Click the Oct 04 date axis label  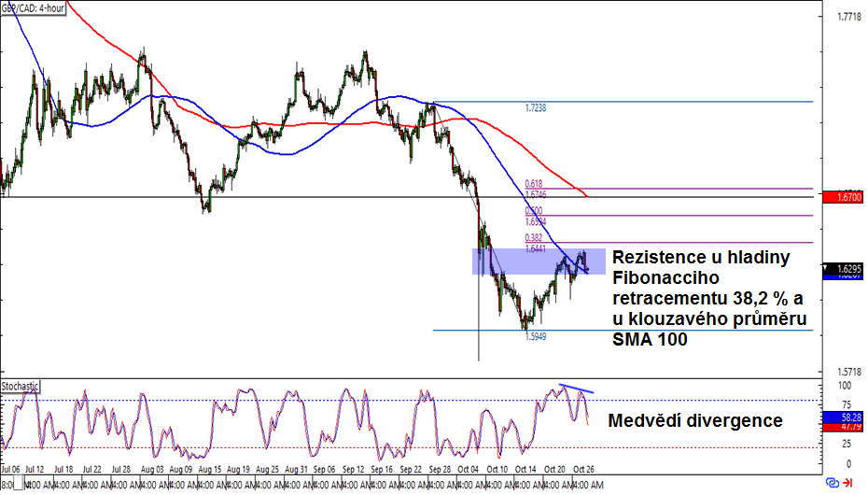[468, 469]
